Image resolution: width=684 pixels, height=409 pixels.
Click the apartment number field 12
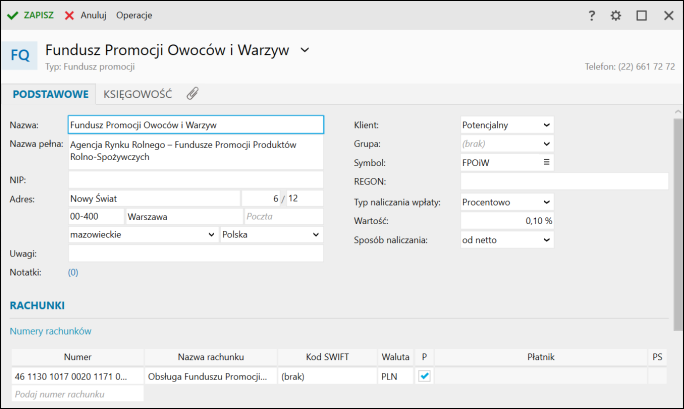point(304,198)
